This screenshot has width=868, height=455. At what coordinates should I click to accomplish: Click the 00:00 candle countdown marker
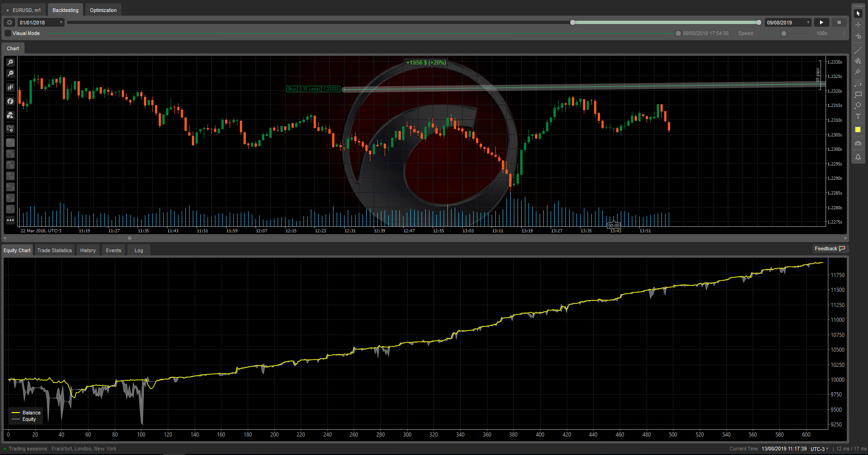click(x=614, y=225)
